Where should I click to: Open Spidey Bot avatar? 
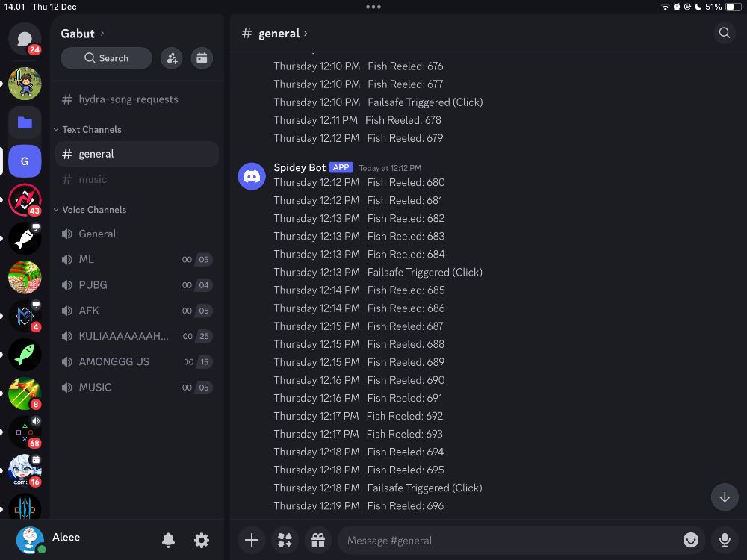point(252,176)
